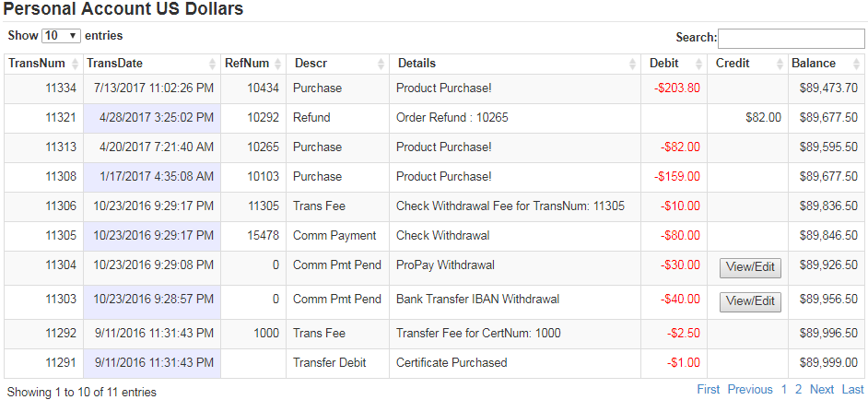This screenshot has width=868, height=400.
Task: Click View/Edit for Bank Transfer IBAN Withdrawal
Action: 750,302
